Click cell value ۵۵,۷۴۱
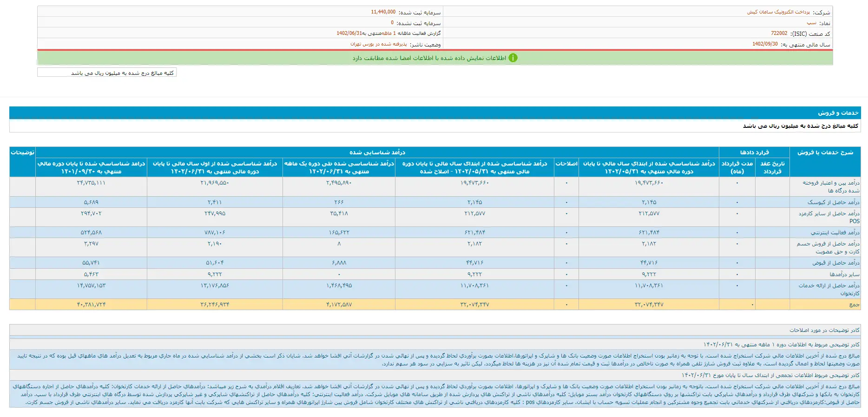 (x=91, y=263)
